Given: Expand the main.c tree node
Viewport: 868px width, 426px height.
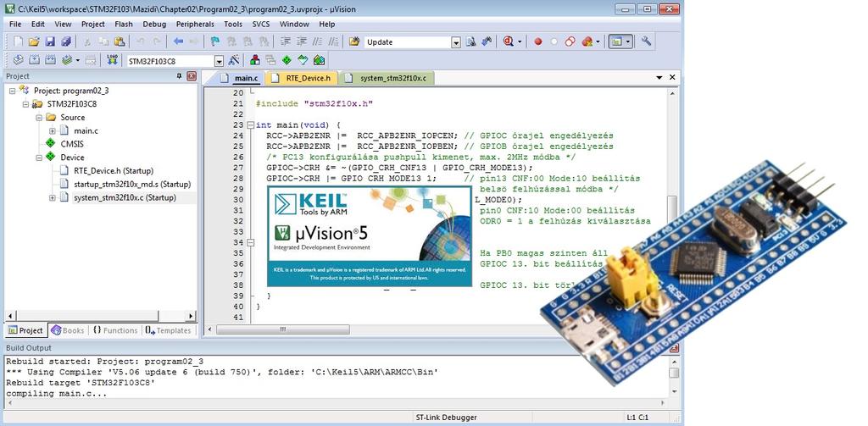Looking at the screenshot, I should pos(52,131).
